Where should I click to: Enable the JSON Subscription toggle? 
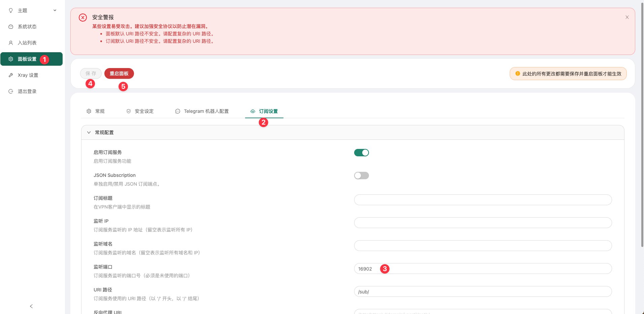click(x=361, y=175)
